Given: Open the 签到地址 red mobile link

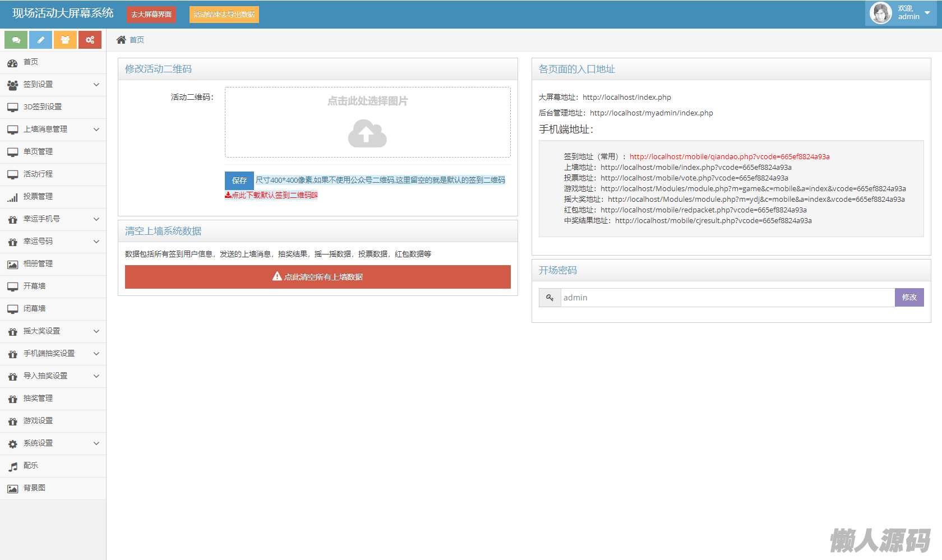Looking at the screenshot, I should click(x=729, y=157).
